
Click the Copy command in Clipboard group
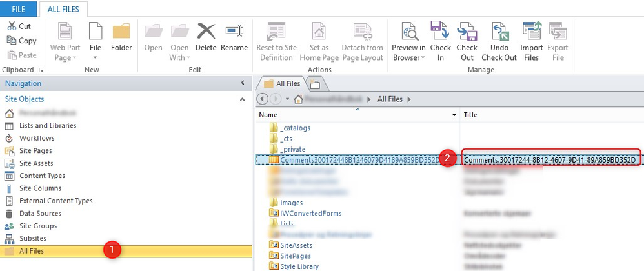pyautogui.click(x=22, y=41)
